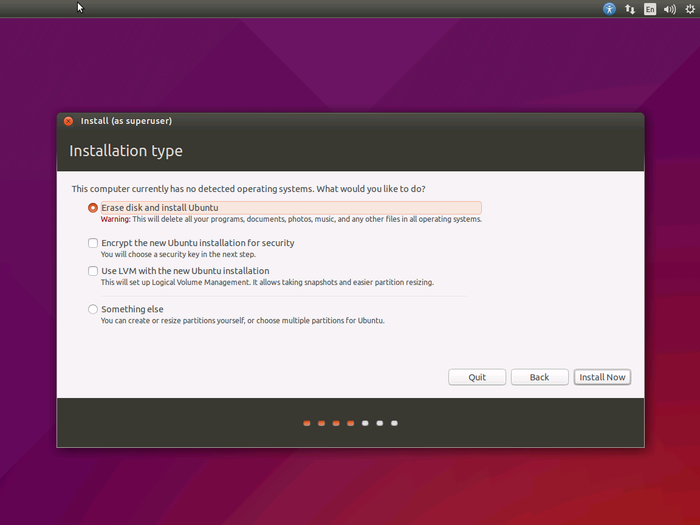
Task: Open the network connections indicator
Action: coord(630,9)
